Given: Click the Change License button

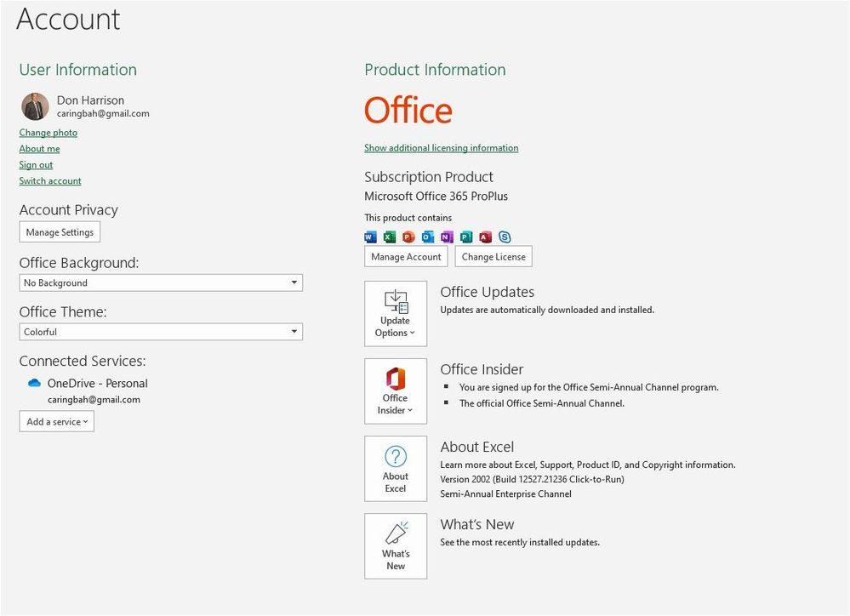Looking at the screenshot, I should tap(493, 256).
